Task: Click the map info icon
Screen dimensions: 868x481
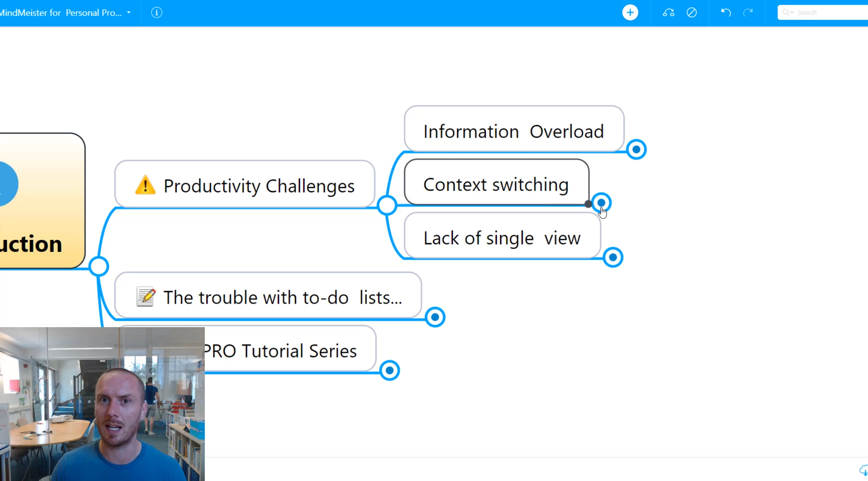Action: click(x=156, y=13)
